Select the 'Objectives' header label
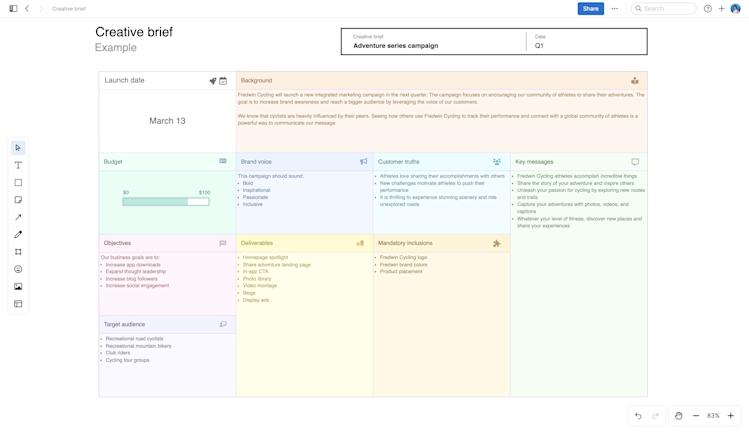 coord(117,243)
